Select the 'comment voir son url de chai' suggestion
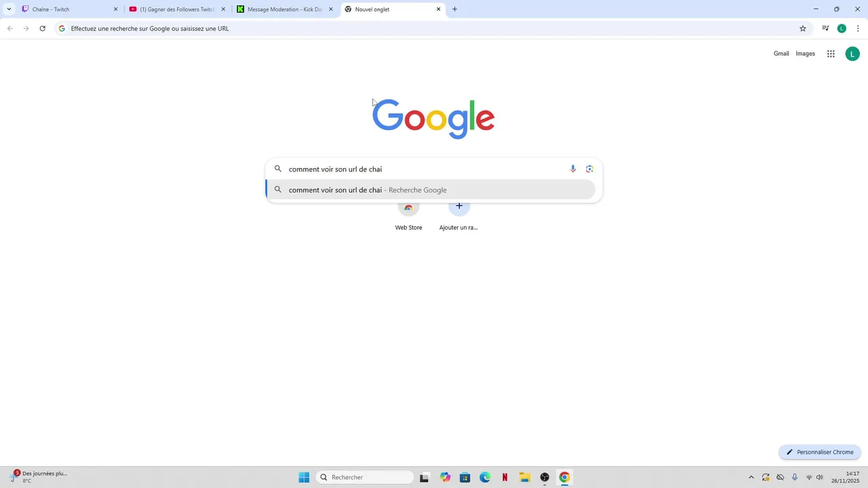This screenshot has height=488, width=868. [x=431, y=190]
